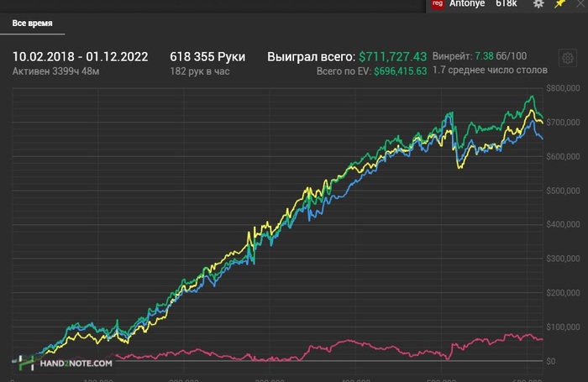The height and width of the screenshot is (382, 588).
Task: Click the player name Antonye
Action: [x=467, y=3]
